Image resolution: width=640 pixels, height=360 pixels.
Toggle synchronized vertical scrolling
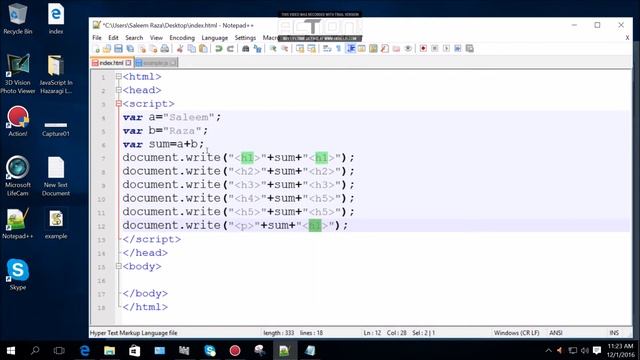coord(300,49)
